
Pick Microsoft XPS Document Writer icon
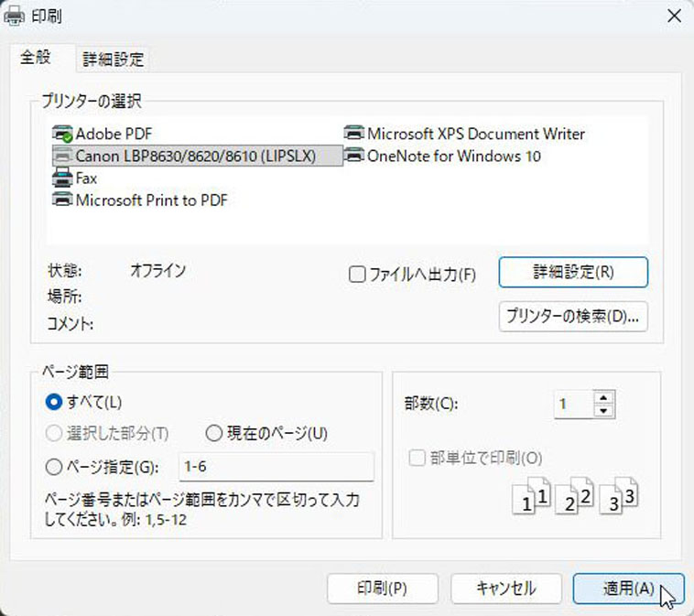[x=355, y=134]
